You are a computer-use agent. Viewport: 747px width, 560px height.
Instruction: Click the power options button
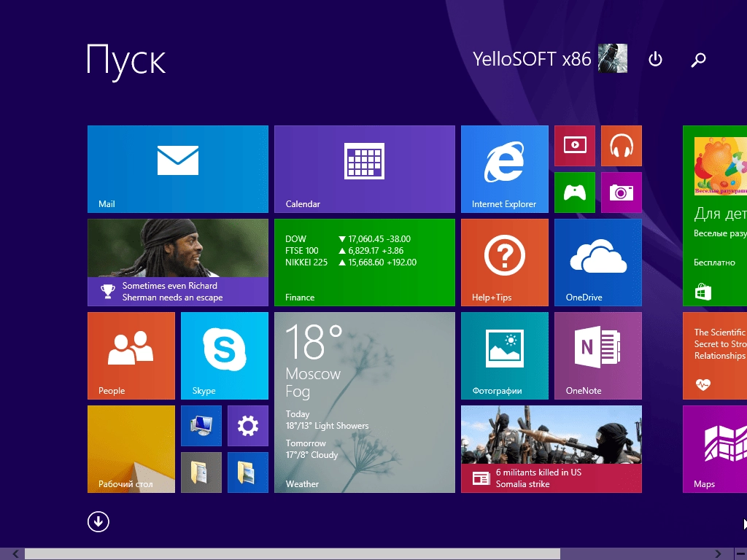point(656,59)
